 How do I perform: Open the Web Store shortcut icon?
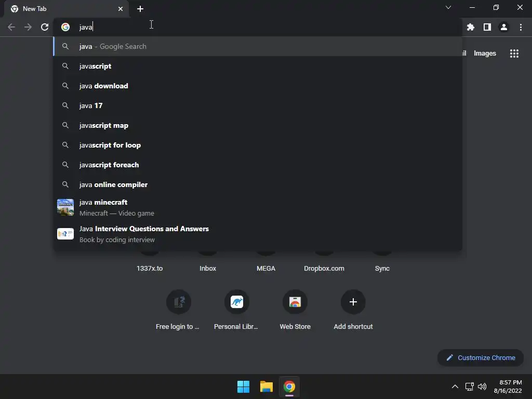click(295, 302)
